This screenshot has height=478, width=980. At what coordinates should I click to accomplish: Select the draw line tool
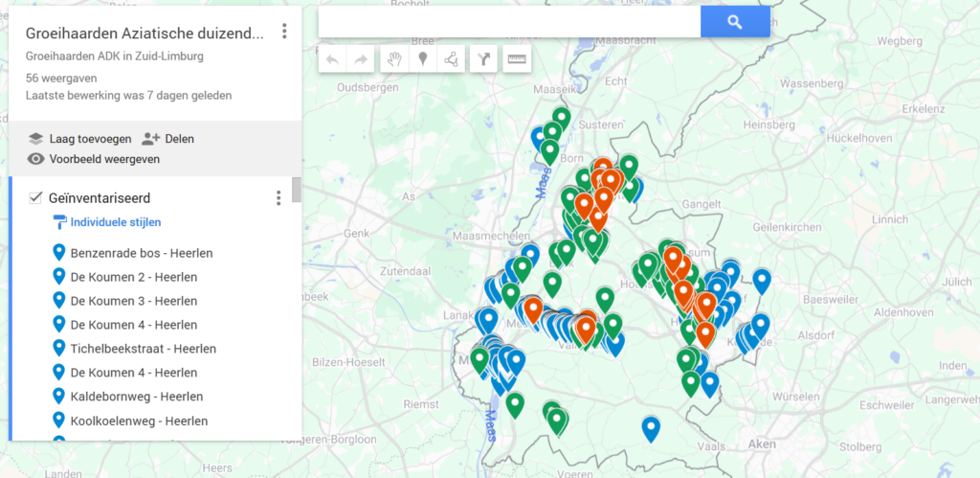tap(451, 59)
